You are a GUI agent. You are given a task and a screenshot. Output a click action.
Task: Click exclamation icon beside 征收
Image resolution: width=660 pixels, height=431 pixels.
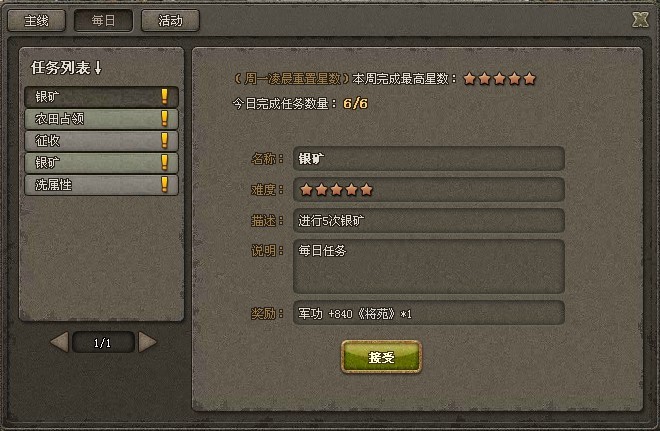tap(165, 140)
